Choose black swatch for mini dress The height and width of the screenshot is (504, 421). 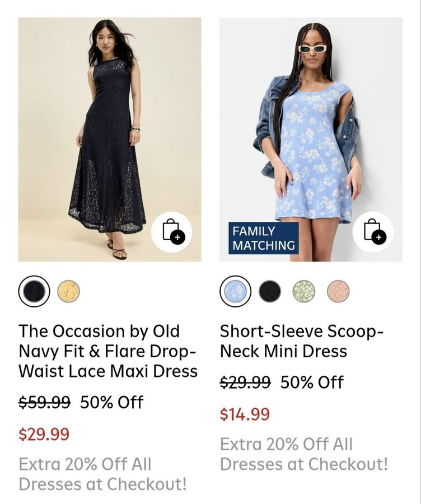tap(270, 291)
